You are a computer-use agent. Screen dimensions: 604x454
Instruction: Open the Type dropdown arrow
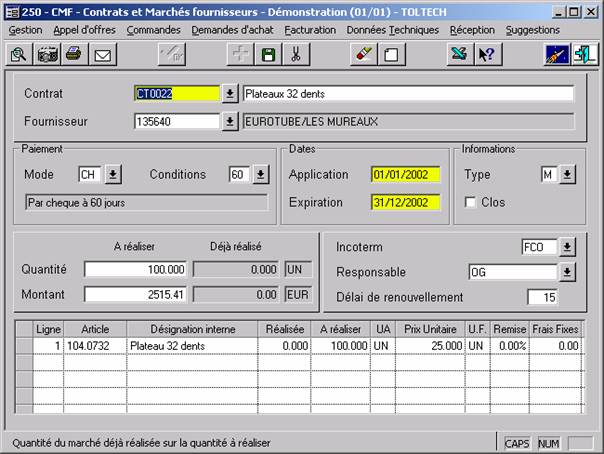coord(567,174)
